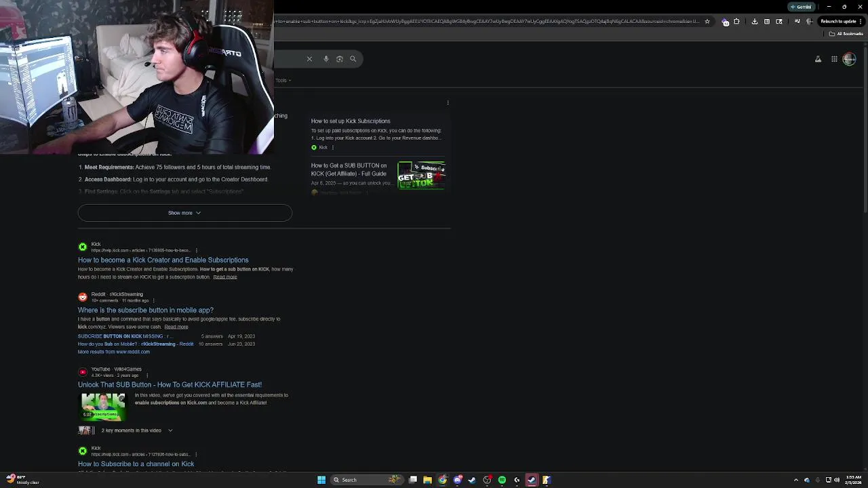
Task: Click the address bar URL
Action: (487, 22)
